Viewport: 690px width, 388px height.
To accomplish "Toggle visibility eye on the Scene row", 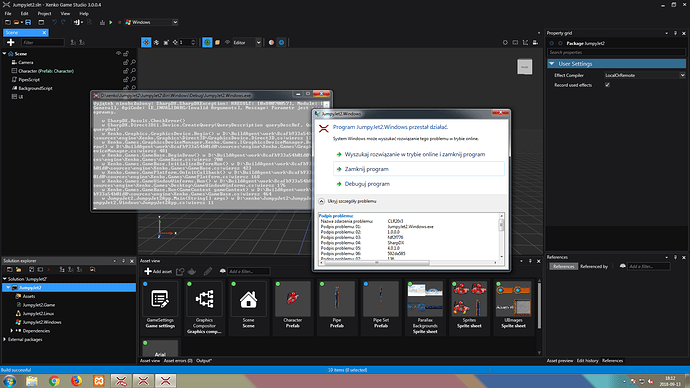I will point(118,54).
